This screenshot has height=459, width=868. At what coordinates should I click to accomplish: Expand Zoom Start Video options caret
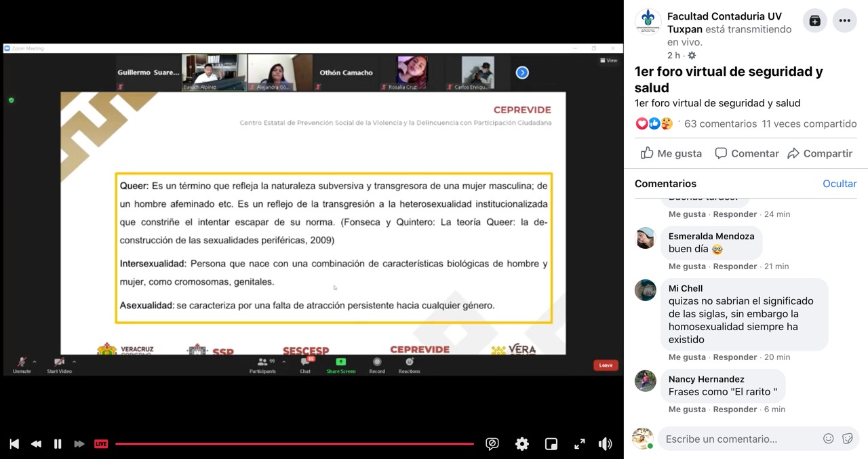coord(74,362)
